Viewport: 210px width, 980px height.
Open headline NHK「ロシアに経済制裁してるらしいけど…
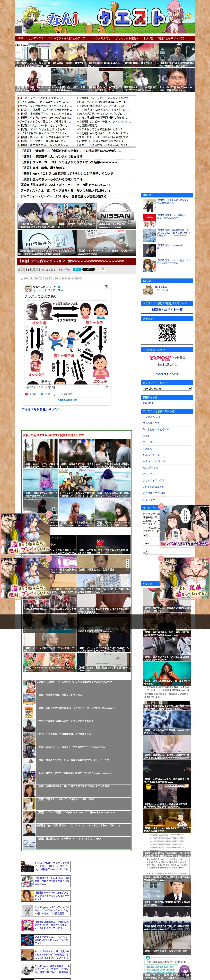coord(68,173)
